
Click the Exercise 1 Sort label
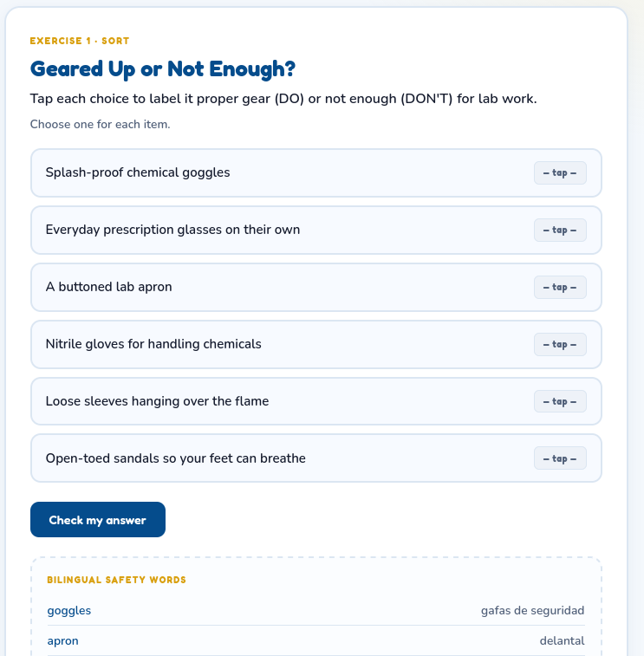(80, 41)
